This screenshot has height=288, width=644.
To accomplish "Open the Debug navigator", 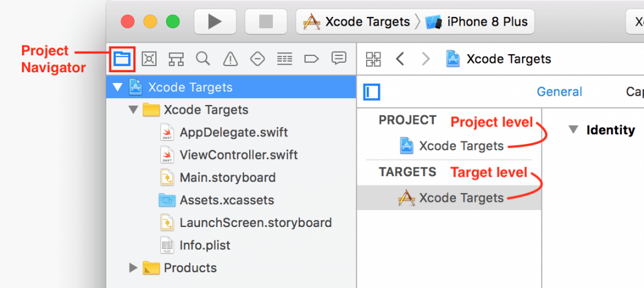I will (x=285, y=59).
